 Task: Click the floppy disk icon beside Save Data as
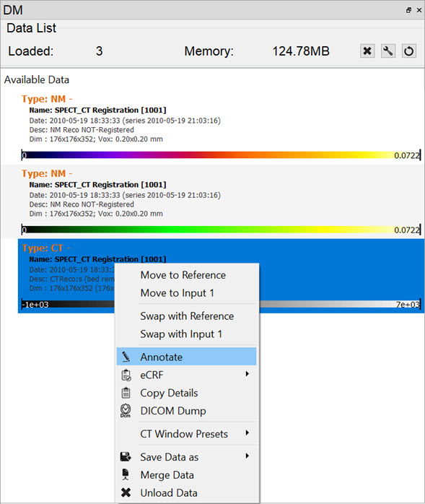[x=126, y=457]
